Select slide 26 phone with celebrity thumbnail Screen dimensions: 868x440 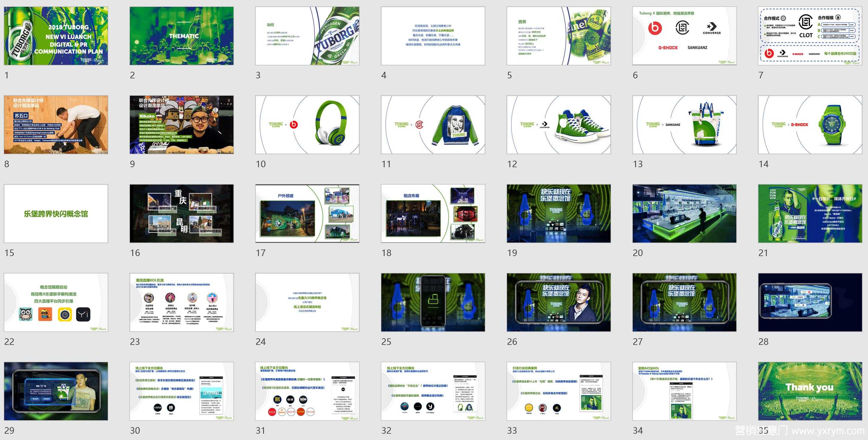[x=559, y=302]
